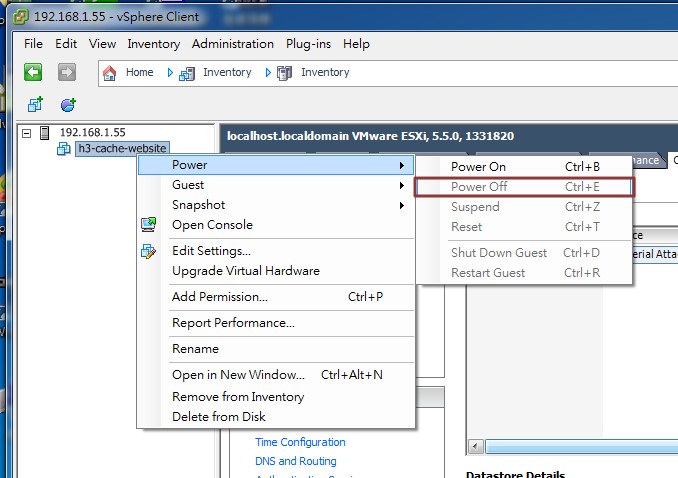Click the Home house icon

[x=109, y=73]
